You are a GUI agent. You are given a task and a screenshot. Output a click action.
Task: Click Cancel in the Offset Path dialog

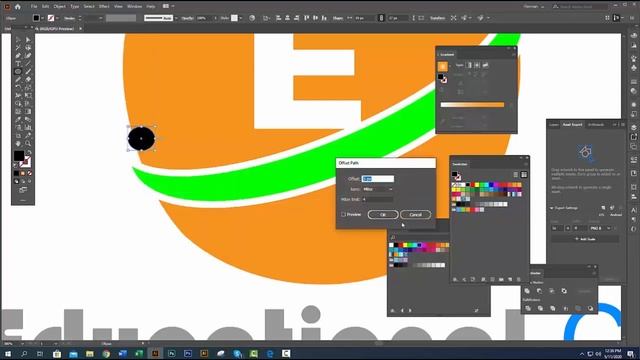[416, 215]
